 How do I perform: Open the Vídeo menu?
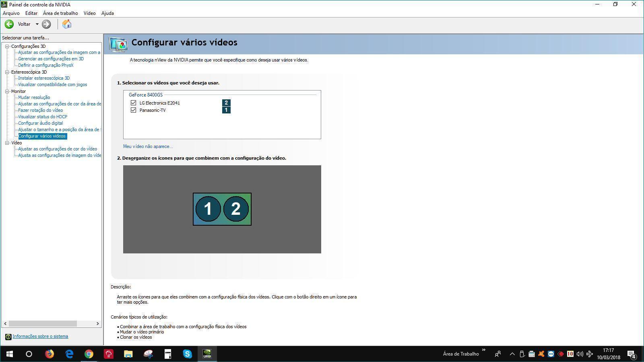pyautogui.click(x=89, y=13)
